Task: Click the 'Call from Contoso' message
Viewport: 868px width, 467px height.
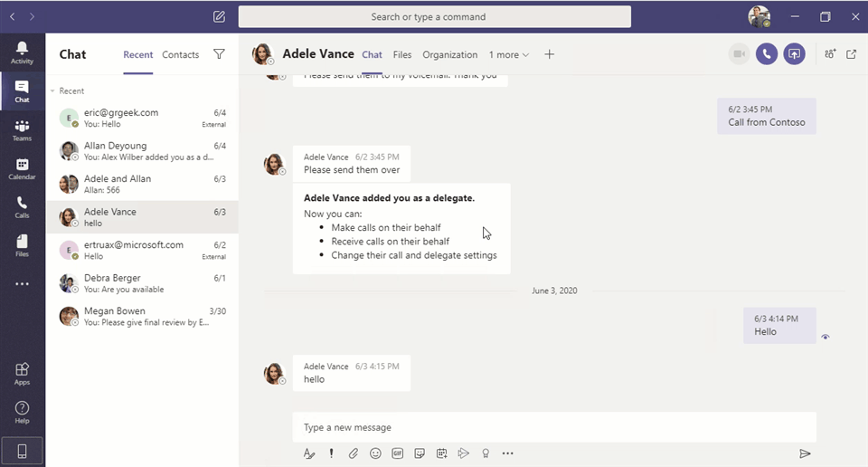Action: click(766, 116)
